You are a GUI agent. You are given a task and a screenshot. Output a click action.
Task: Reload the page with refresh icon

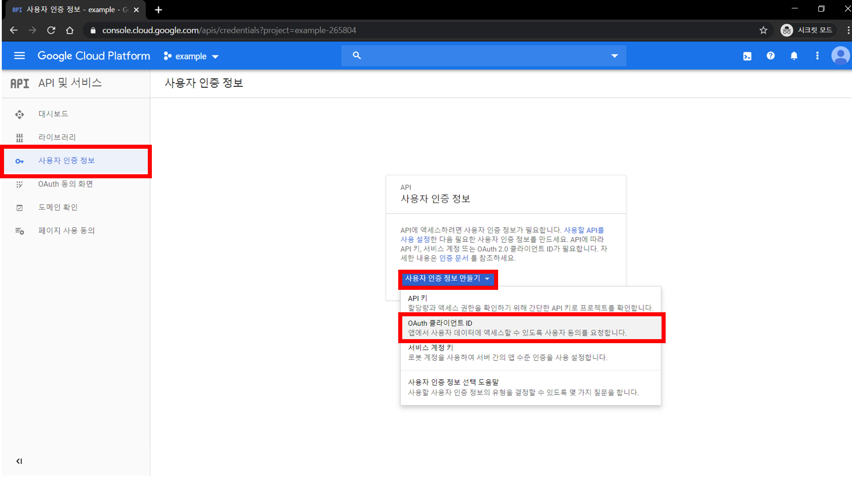pyautogui.click(x=51, y=30)
